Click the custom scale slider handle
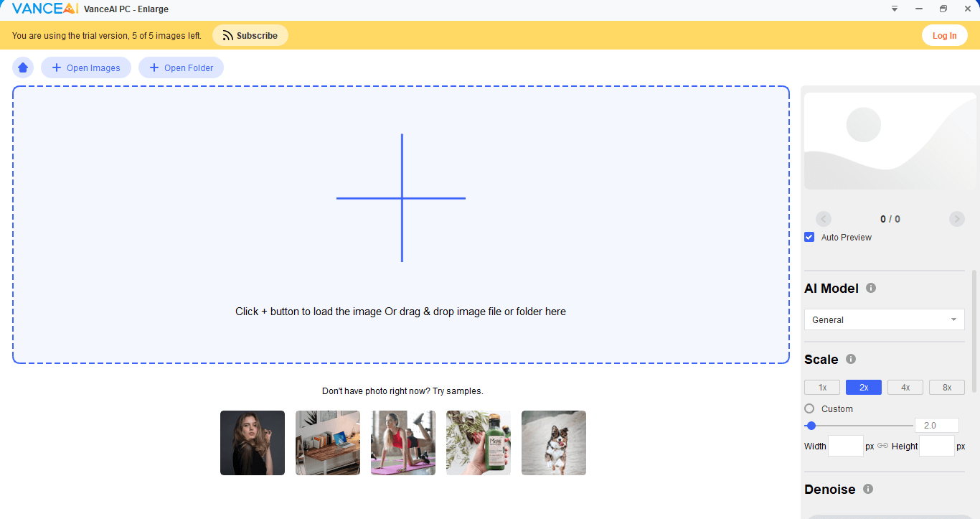The height and width of the screenshot is (519, 980). coord(811,425)
